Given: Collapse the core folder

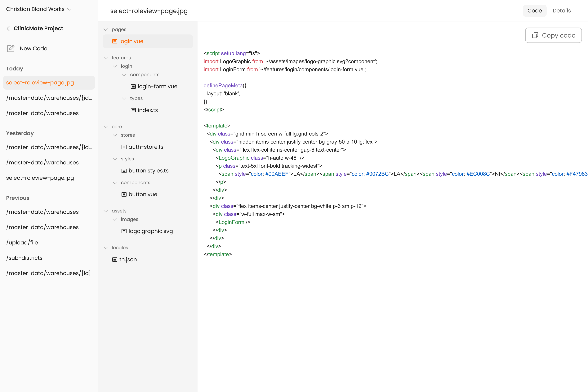Looking at the screenshot, I should click(106, 127).
